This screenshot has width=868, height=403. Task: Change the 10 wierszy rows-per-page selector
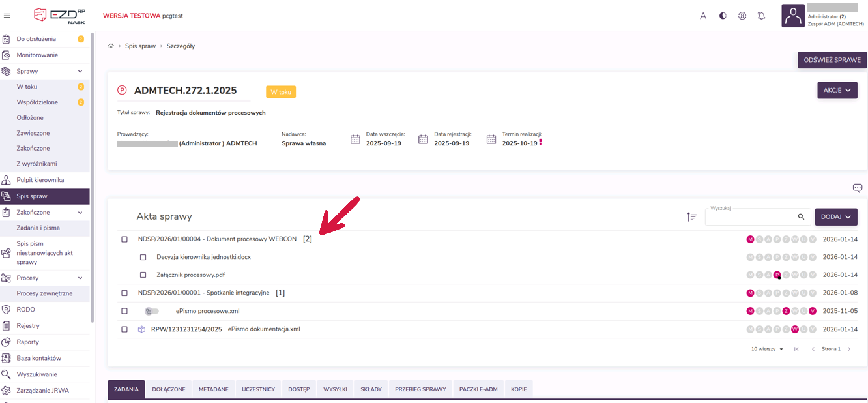(x=767, y=349)
